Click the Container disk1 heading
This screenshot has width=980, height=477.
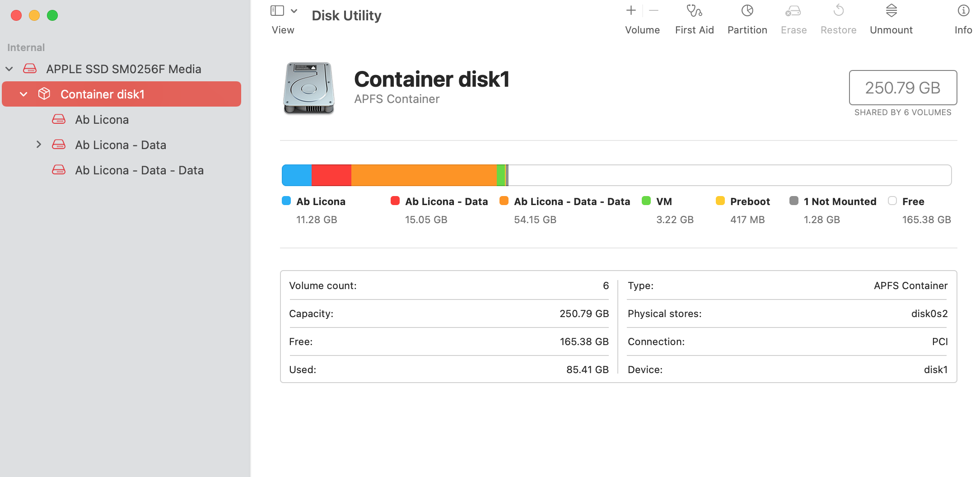pyautogui.click(x=432, y=79)
